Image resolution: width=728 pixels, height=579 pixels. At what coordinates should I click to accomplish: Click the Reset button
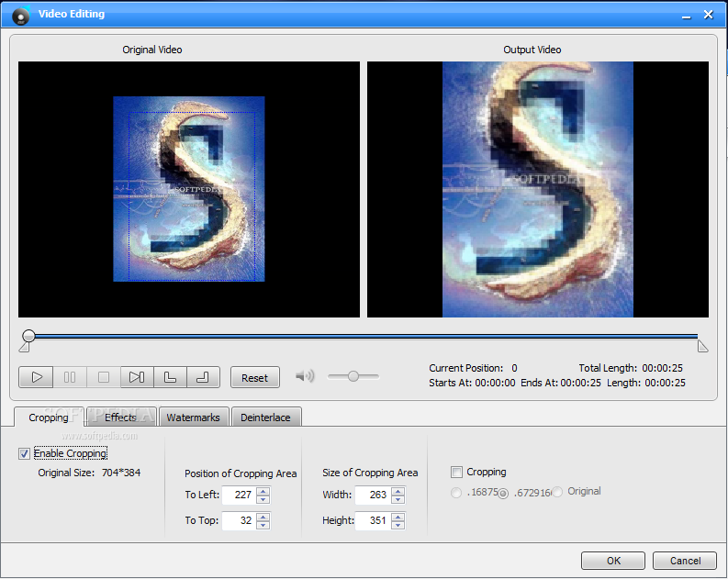(x=255, y=378)
